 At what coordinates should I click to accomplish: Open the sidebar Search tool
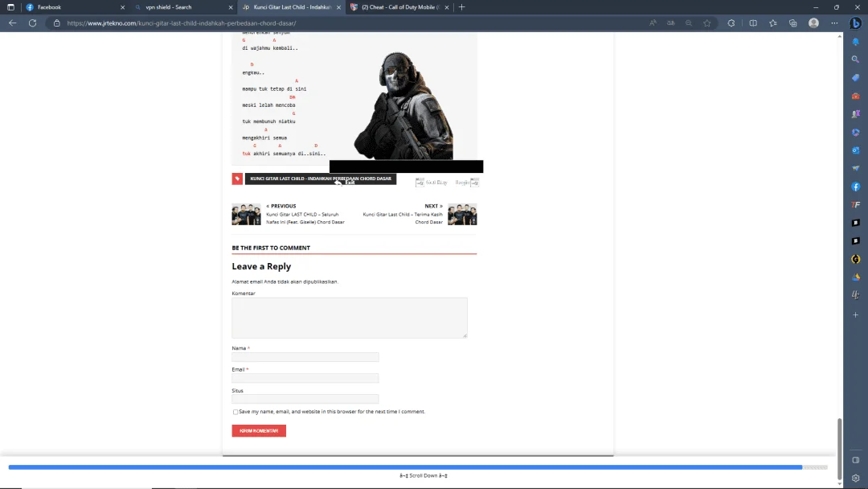point(855,60)
